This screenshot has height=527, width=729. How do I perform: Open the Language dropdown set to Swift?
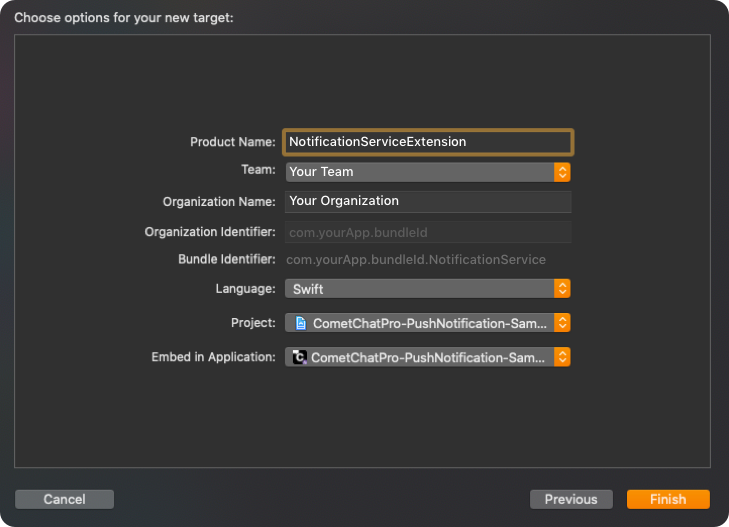point(428,289)
